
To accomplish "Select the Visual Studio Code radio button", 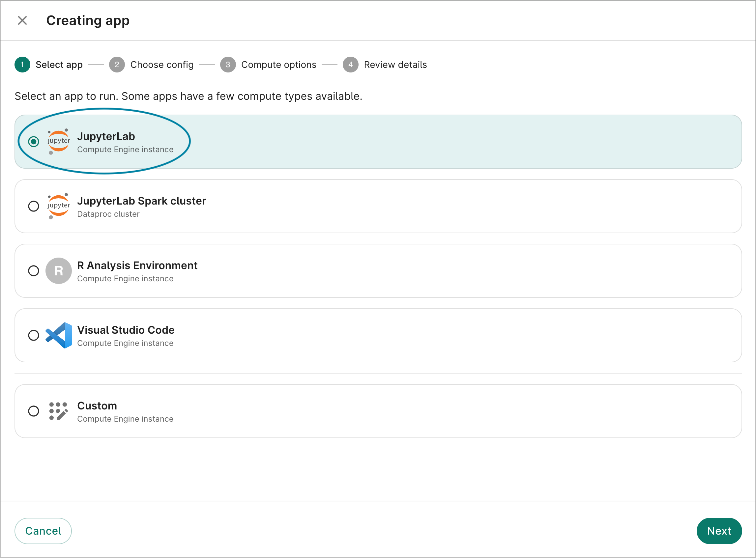I will (34, 335).
